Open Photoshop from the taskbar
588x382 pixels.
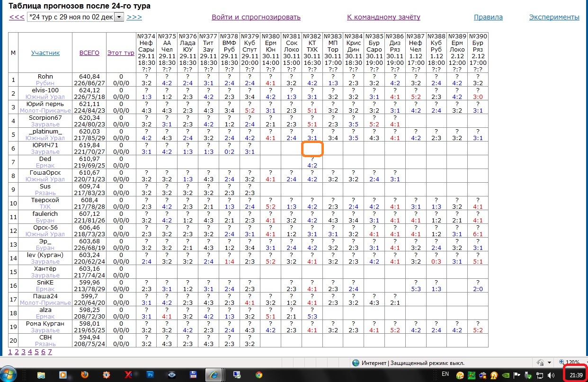point(150,375)
